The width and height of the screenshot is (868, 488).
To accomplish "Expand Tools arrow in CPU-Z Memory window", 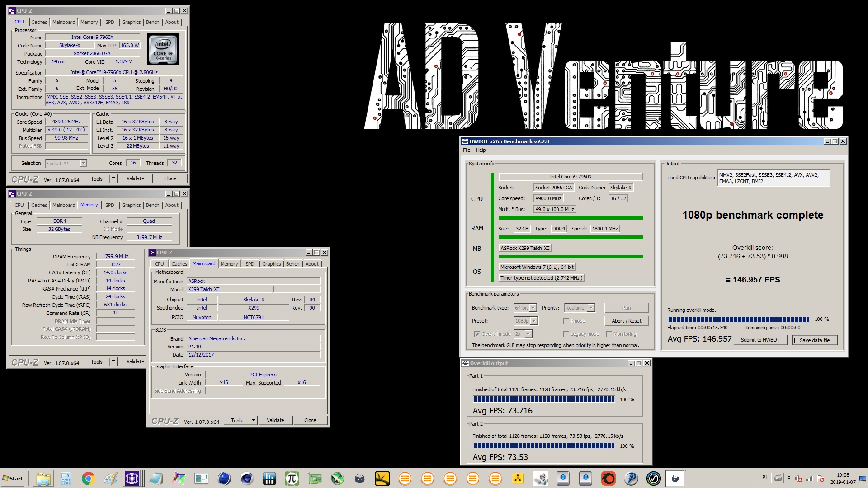I will (113, 361).
